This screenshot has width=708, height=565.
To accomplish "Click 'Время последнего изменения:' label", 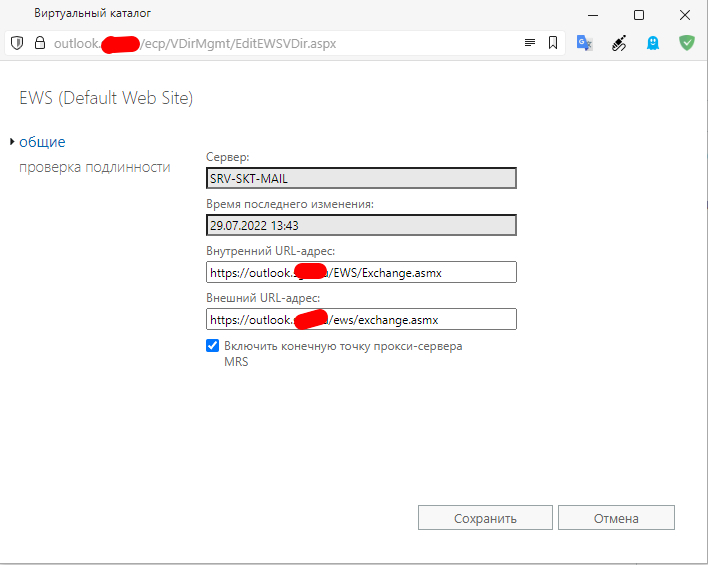I will [290, 204].
